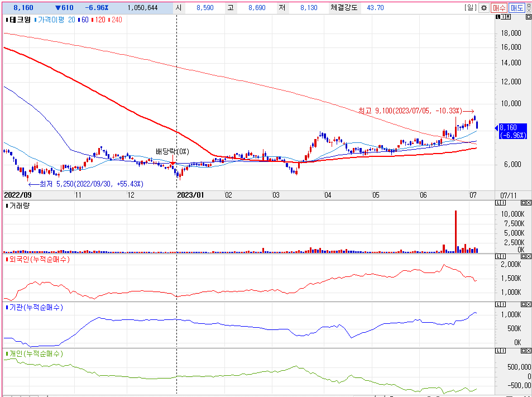Viewport: 532px width, 397px height.
Task: Click the ▼610 price change value
Action: (64, 7)
